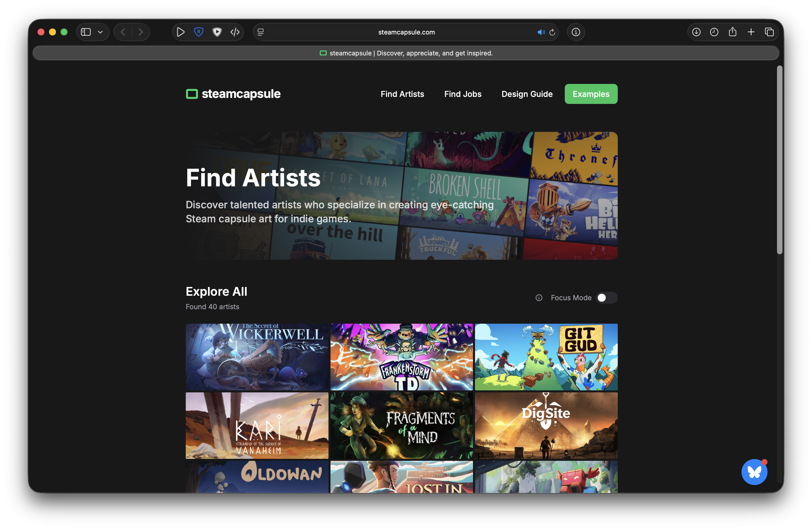Go back with the back arrow
Image resolution: width=812 pixels, height=530 pixels.
[x=123, y=32]
